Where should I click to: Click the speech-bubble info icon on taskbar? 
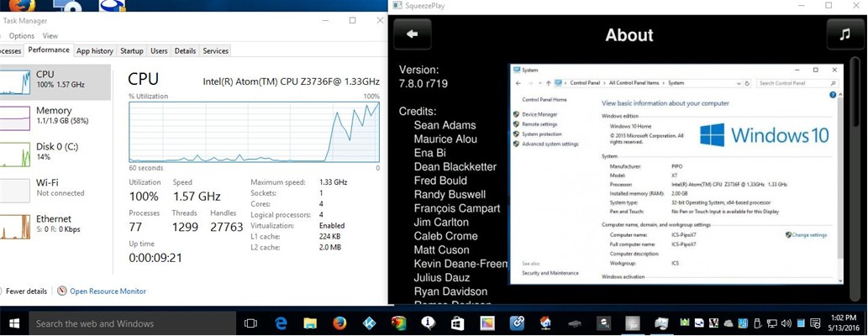click(428, 323)
